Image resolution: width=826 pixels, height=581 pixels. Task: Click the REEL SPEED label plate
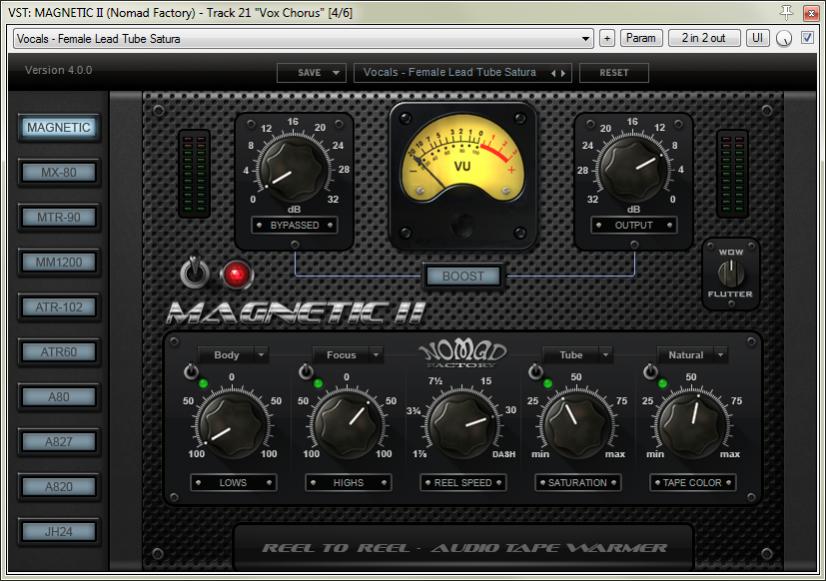point(463,482)
